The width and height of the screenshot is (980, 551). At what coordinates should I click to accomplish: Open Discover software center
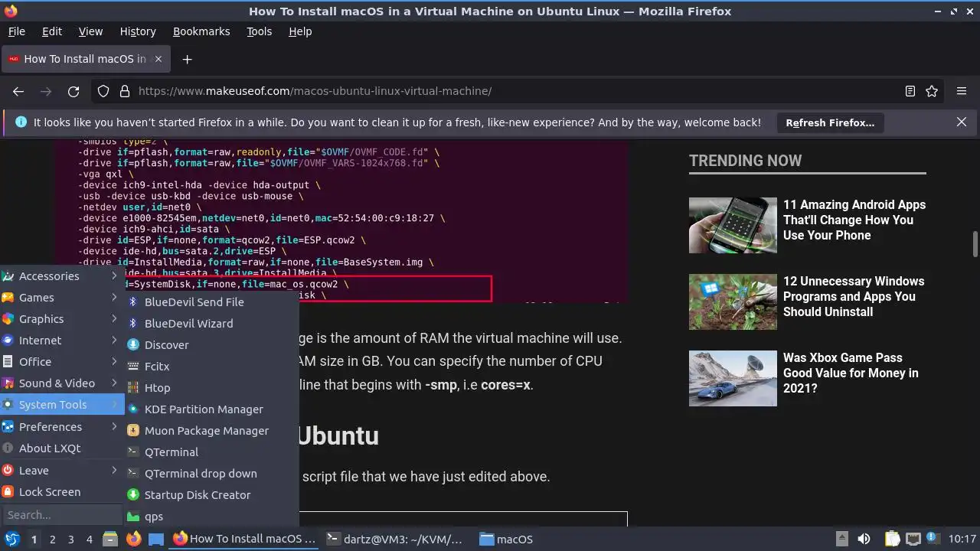tap(212, 345)
